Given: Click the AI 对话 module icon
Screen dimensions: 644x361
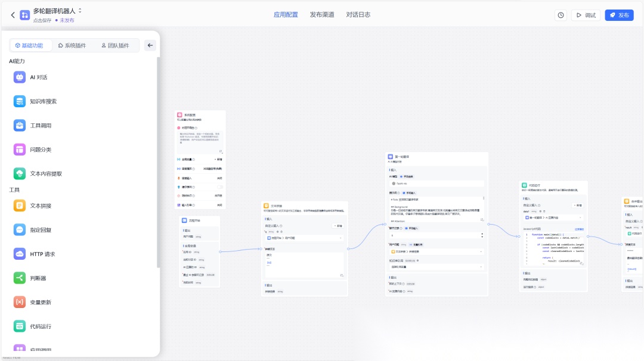Looking at the screenshot, I should 19,77.
